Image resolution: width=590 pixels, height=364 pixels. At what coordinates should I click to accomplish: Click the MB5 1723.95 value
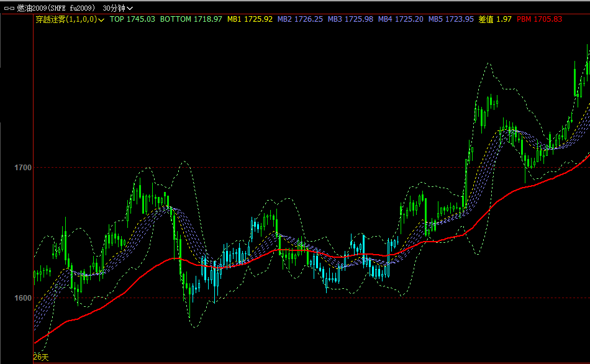pos(451,19)
